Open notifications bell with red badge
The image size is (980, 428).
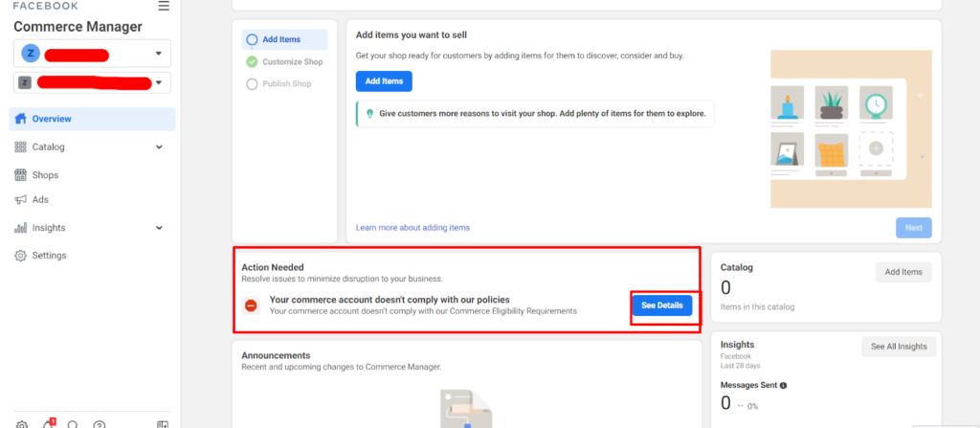point(48,423)
